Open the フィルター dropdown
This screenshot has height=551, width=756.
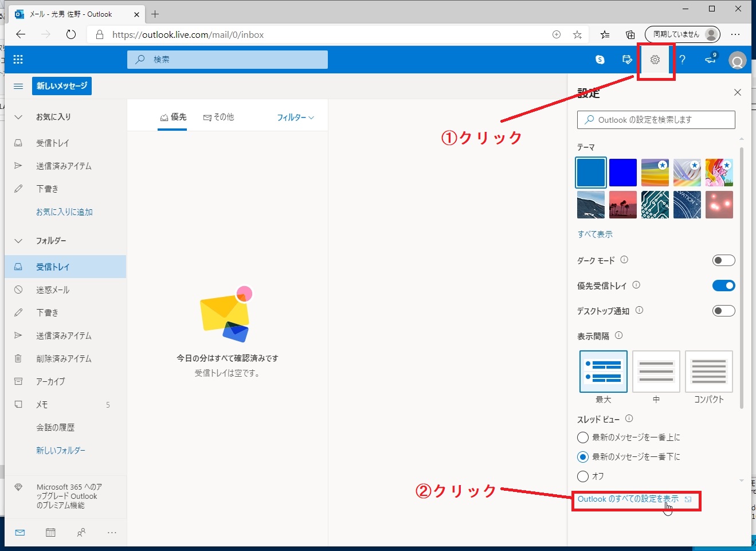(x=295, y=117)
